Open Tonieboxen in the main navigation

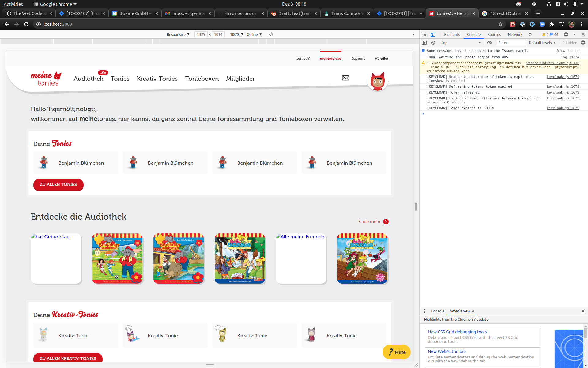[202, 79]
